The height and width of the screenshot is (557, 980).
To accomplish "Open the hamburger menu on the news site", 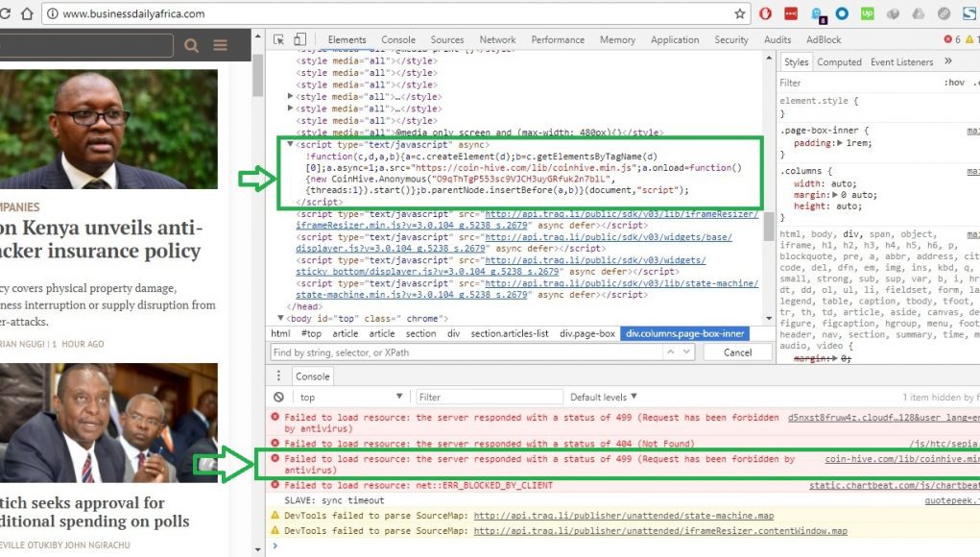I will 220,45.
